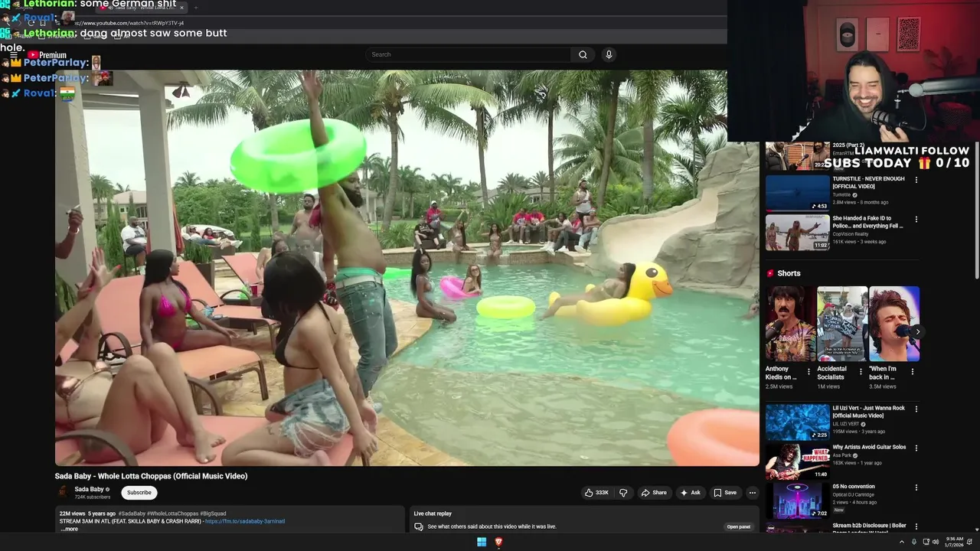Image resolution: width=980 pixels, height=551 pixels.
Task: Open "When I'm back in" short thumbnail
Action: tap(894, 324)
